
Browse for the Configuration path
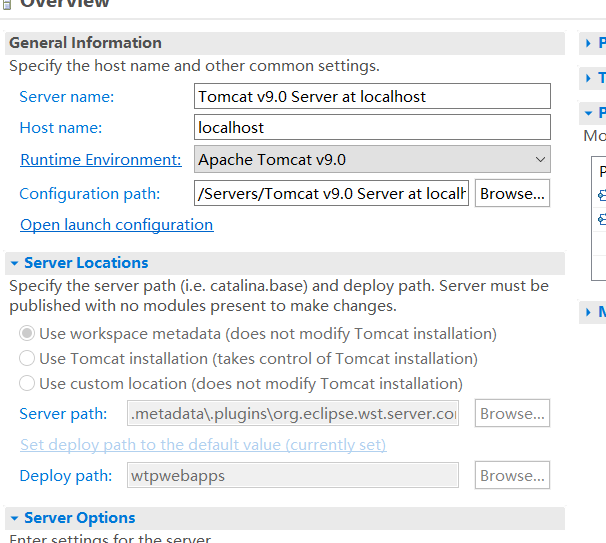512,193
